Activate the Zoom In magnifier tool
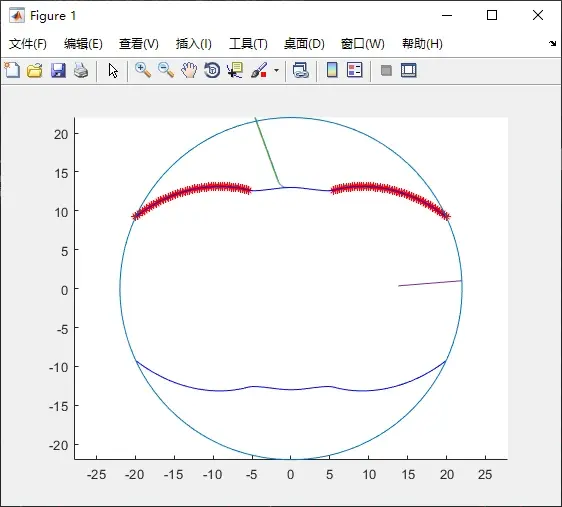Viewport: 562px width, 507px height. [x=143, y=70]
